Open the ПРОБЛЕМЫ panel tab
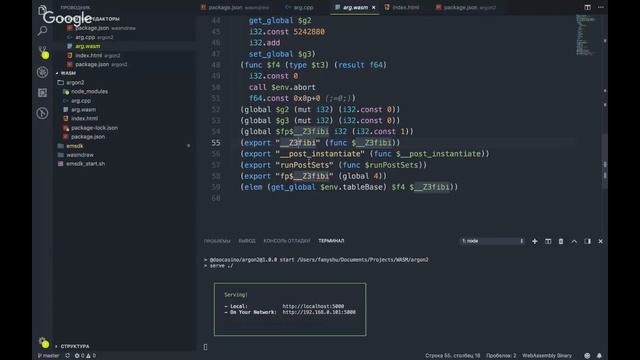Viewport: 640px width, 360px height. click(x=217, y=241)
